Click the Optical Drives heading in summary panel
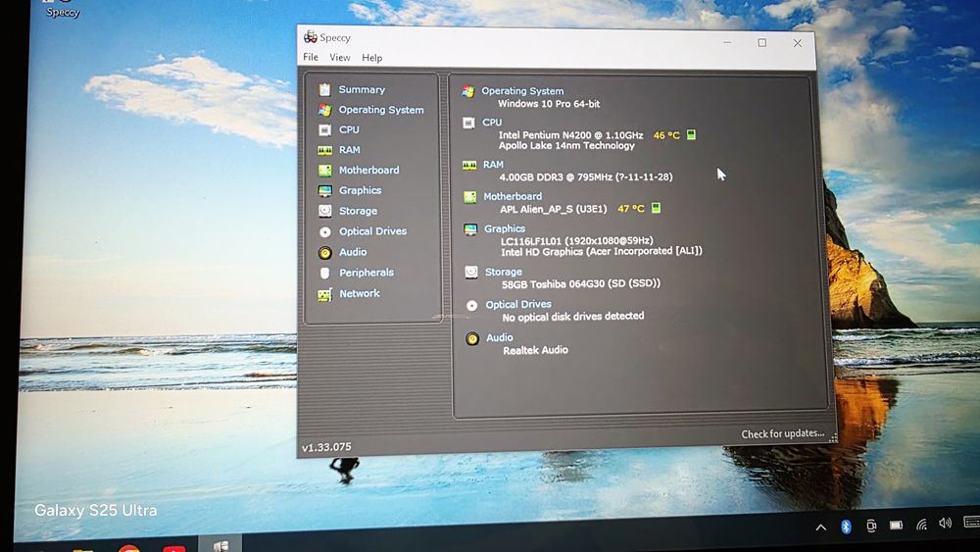 click(x=518, y=305)
